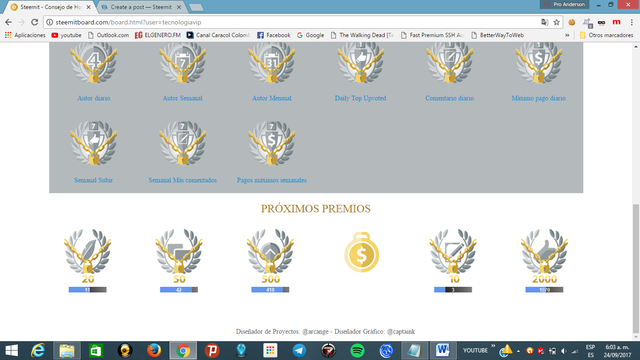640x360 pixels.
Task: Click the Comentario diario badge icon
Action: point(449,63)
